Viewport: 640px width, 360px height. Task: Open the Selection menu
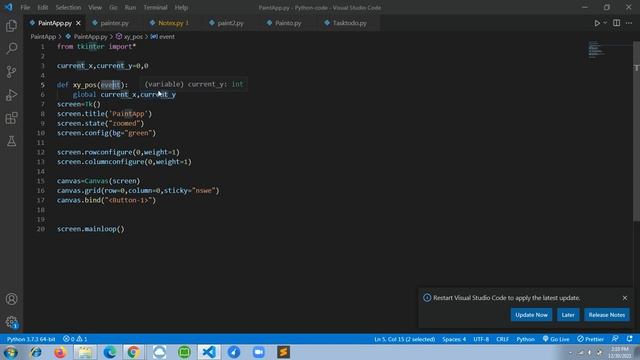coord(68,7)
